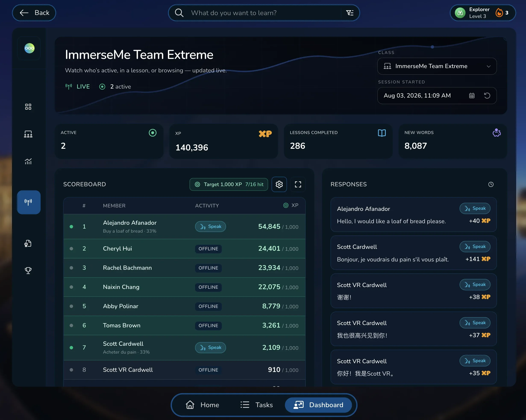526x420 pixels.
Task: Open the session date calendar icon
Action: coord(472,96)
